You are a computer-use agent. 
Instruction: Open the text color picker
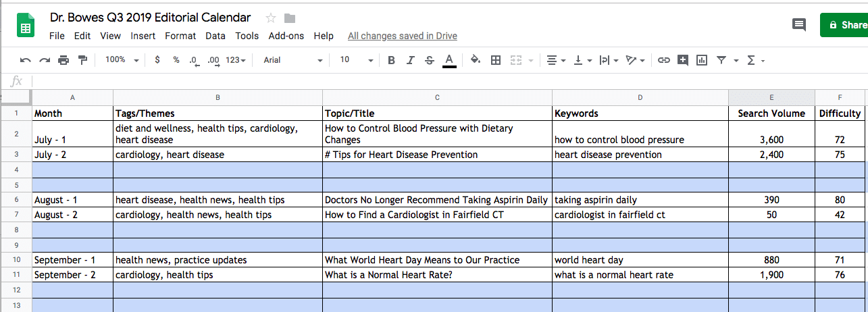[449, 61]
